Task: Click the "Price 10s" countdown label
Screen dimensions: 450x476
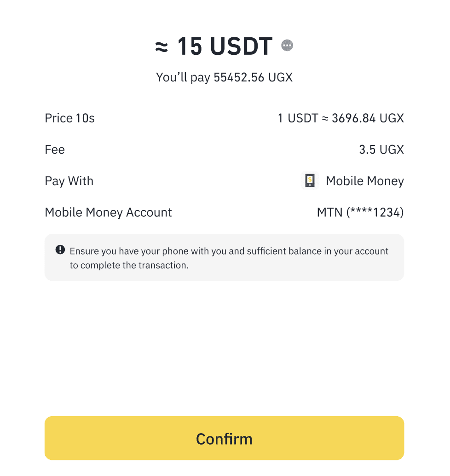Action: 69,118
